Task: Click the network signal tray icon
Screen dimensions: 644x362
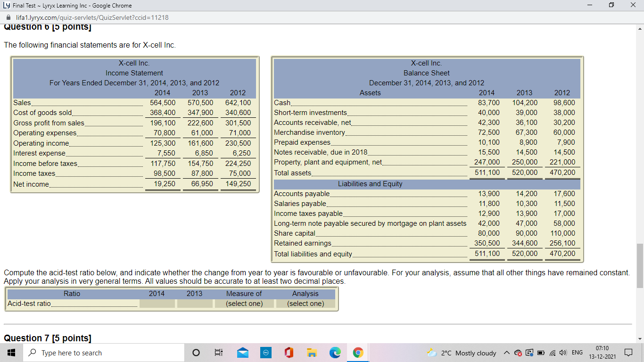Action: [553, 353]
